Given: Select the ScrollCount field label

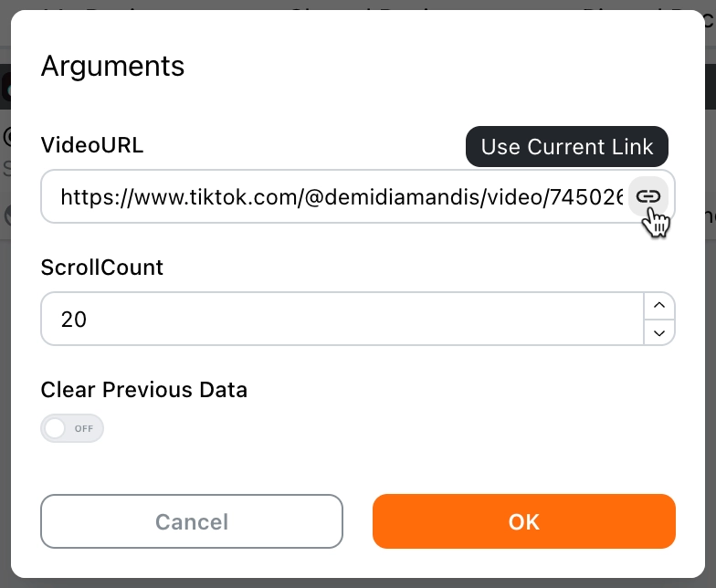Looking at the screenshot, I should click(102, 268).
